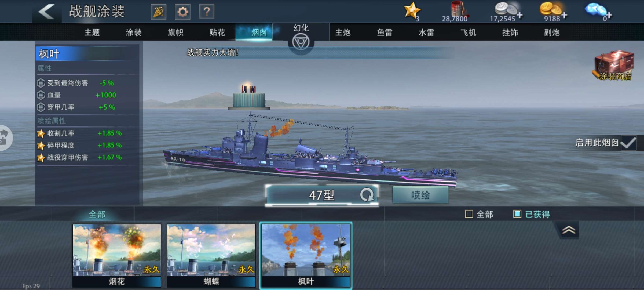Open settings gear icon
The image size is (644, 290).
coord(182,12)
